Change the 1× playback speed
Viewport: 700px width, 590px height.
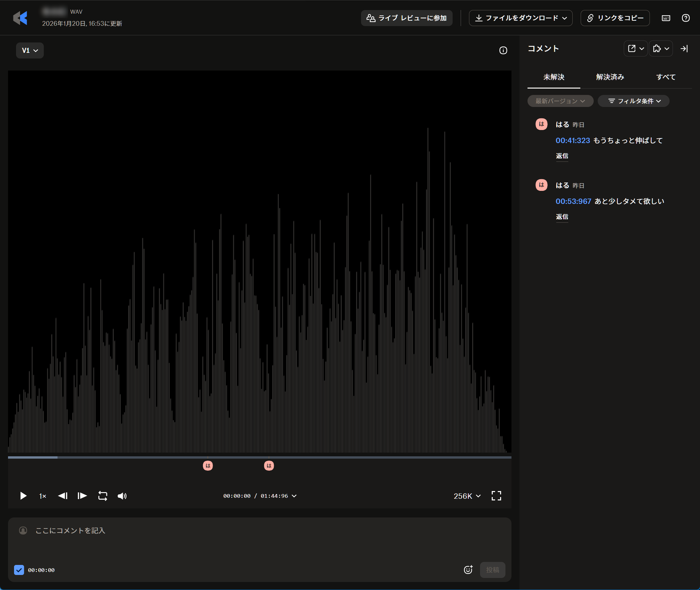[42, 496]
